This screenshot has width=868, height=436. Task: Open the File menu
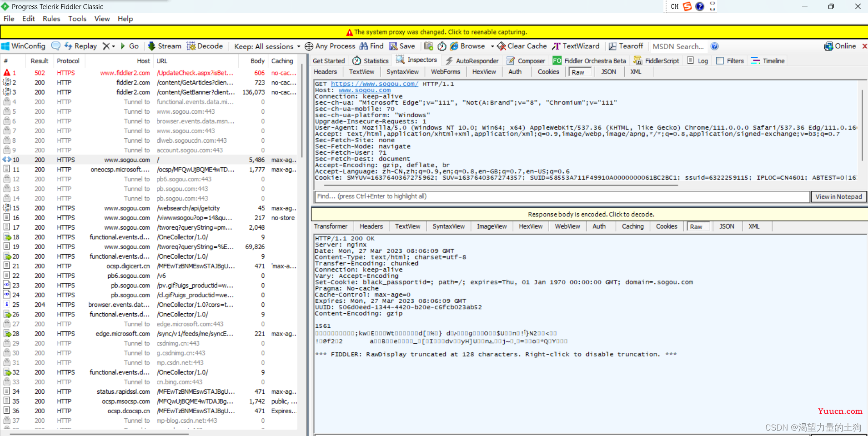(9, 19)
